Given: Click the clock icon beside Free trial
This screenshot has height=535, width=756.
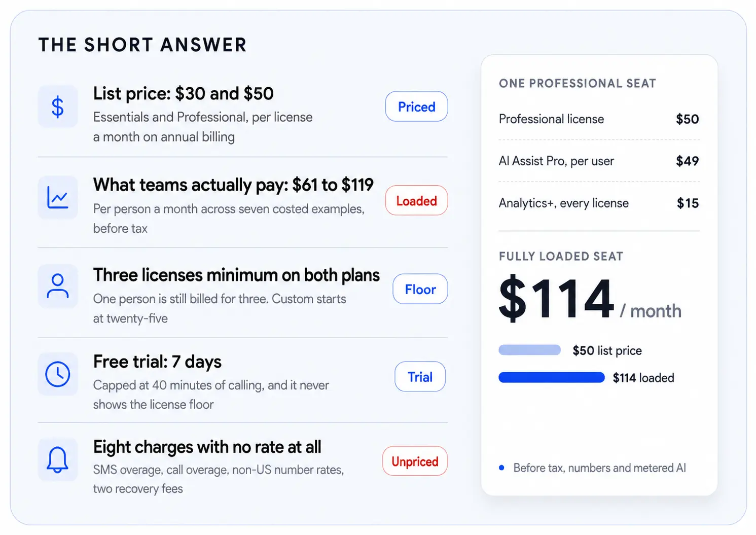Looking at the screenshot, I should pos(58,374).
